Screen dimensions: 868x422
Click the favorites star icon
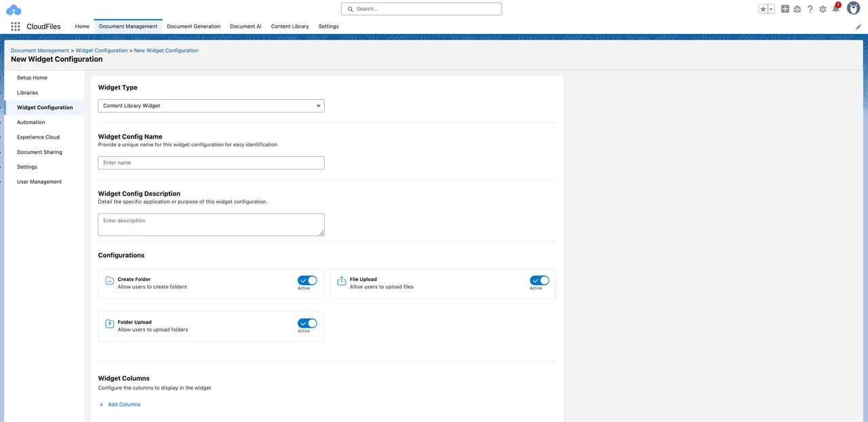click(763, 9)
